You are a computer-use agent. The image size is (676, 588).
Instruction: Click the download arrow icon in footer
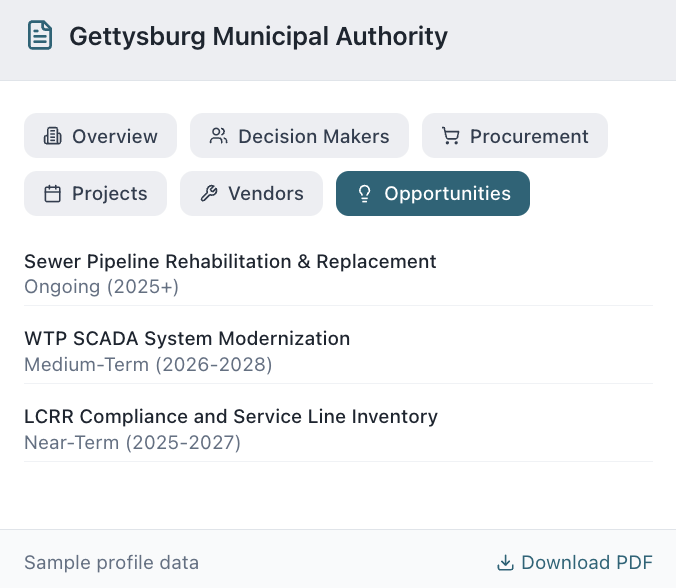click(x=505, y=563)
